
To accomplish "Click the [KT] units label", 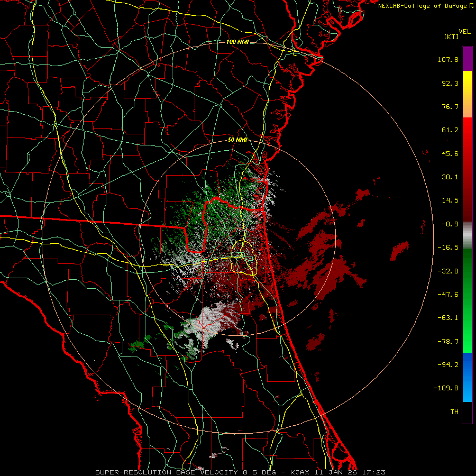I will [x=451, y=36].
